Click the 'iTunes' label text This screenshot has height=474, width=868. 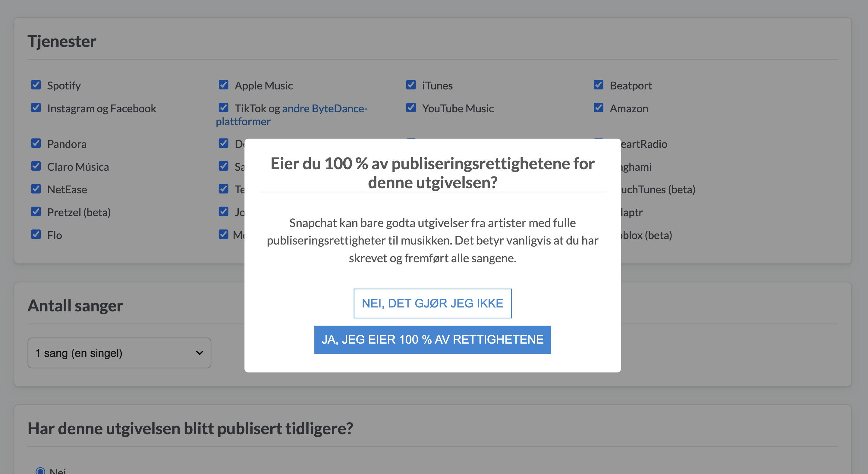tap(437, 86)
